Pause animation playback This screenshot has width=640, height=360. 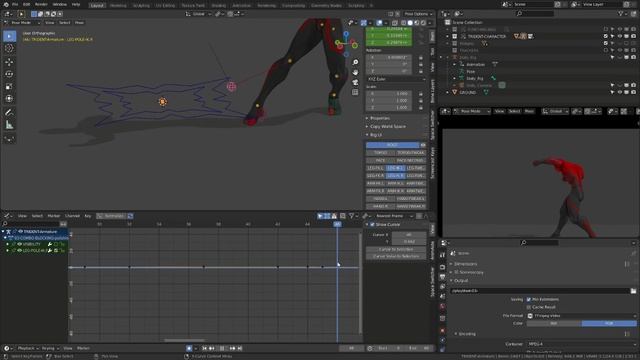pos(222,348)
